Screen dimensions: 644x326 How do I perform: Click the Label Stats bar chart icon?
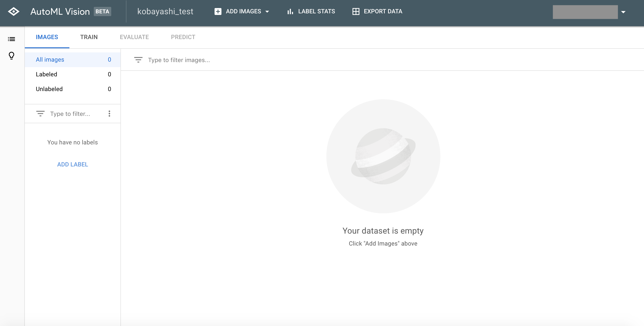[290, 11]
